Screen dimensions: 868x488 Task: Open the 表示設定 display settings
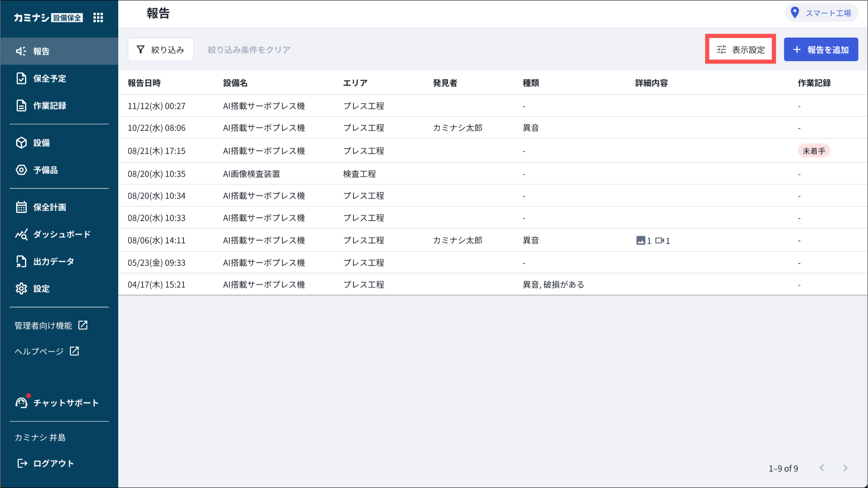click(x=740, y=50)
